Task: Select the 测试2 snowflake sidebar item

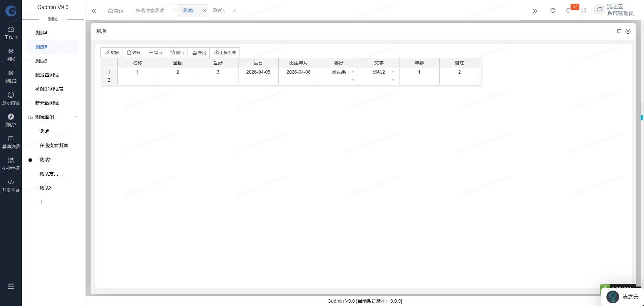Action: tap(11, 77)
